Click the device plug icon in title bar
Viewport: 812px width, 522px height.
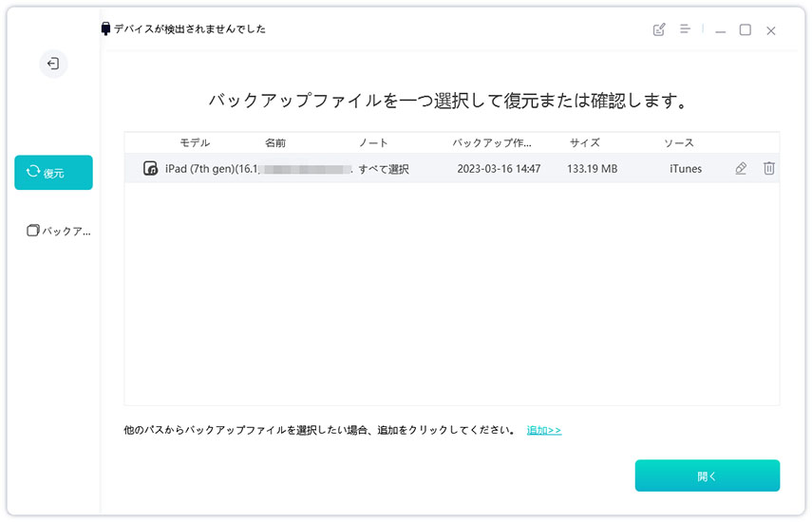tap(105, 29)
